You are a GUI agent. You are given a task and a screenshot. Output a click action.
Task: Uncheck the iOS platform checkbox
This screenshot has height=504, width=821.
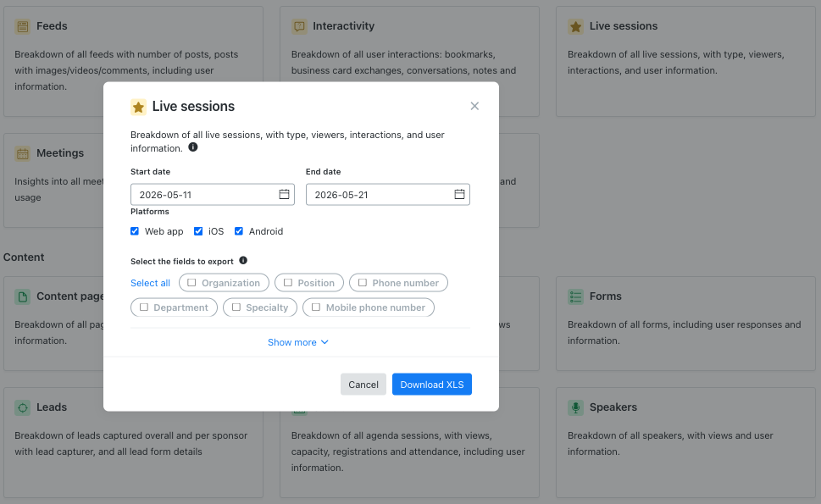(198, 230)
